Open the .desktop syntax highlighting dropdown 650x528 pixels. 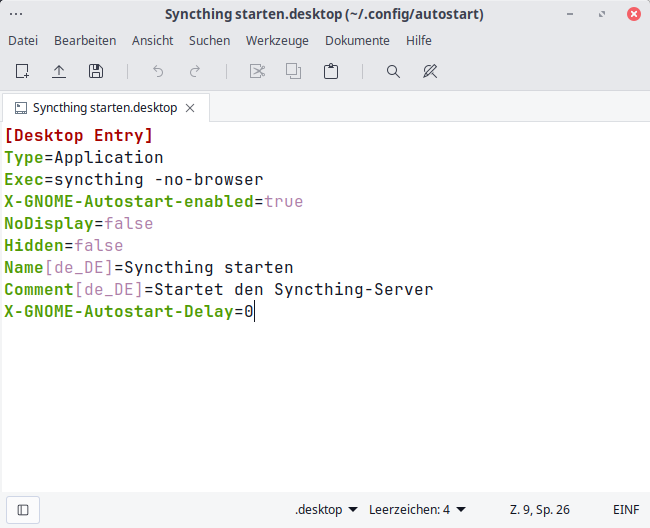coord(326,509)
